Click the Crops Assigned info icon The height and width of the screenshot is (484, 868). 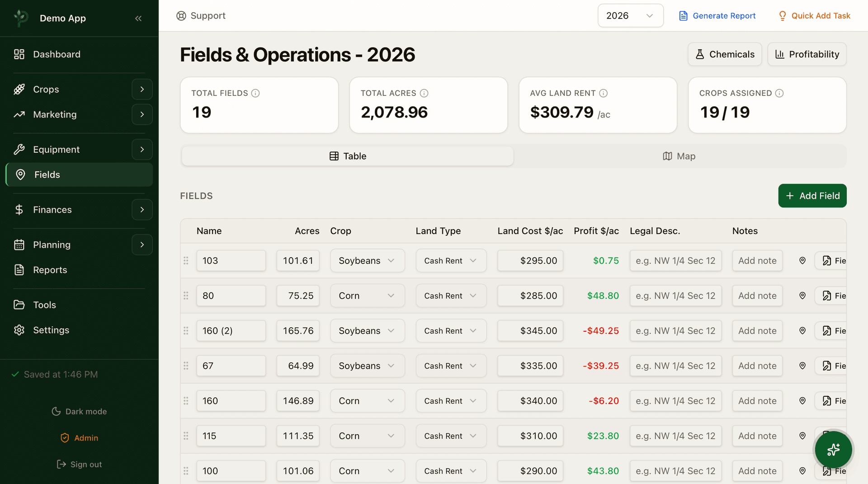click(779, 93)
